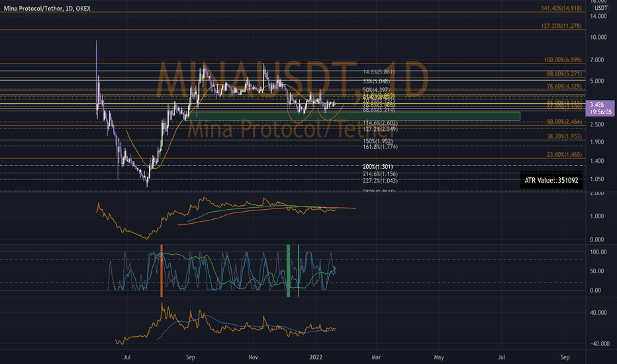Viewport: 617px width, 364px height.
Task: Select the 78.60%(4.329) Fibonacci label
Action: [x=564, y=87]
